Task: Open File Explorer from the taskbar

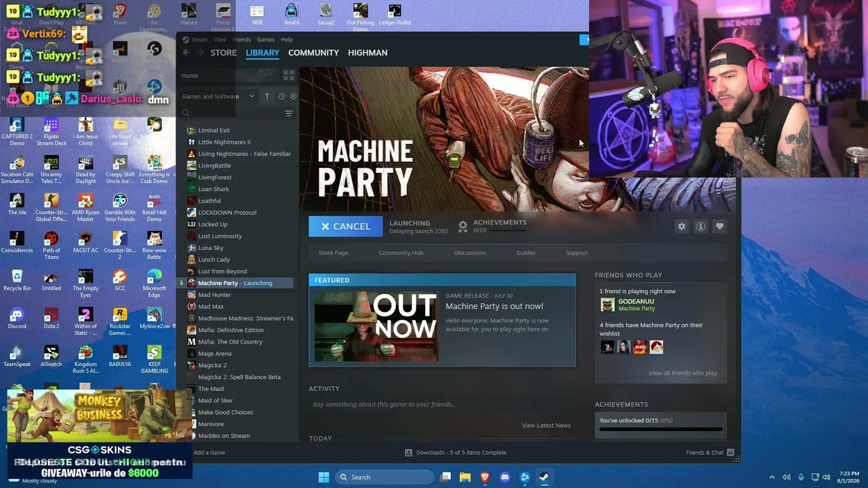Action: [x=465, y=477]
